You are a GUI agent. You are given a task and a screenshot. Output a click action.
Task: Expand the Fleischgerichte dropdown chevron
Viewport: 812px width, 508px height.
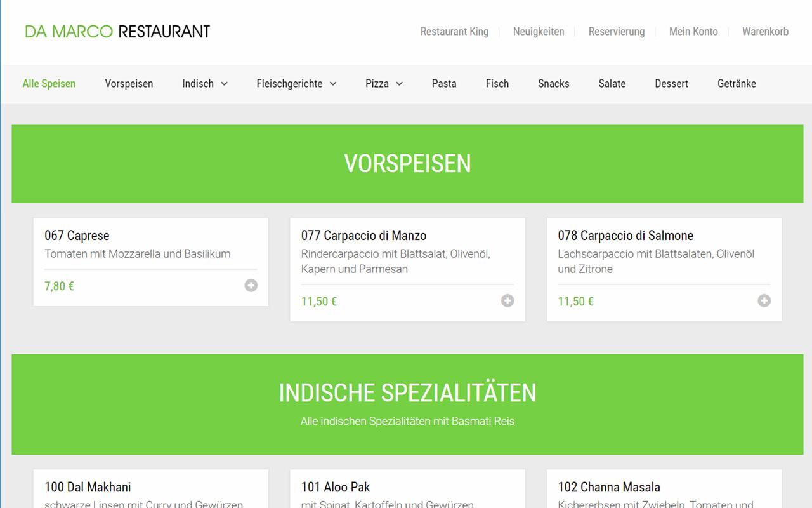click(333, 84)
